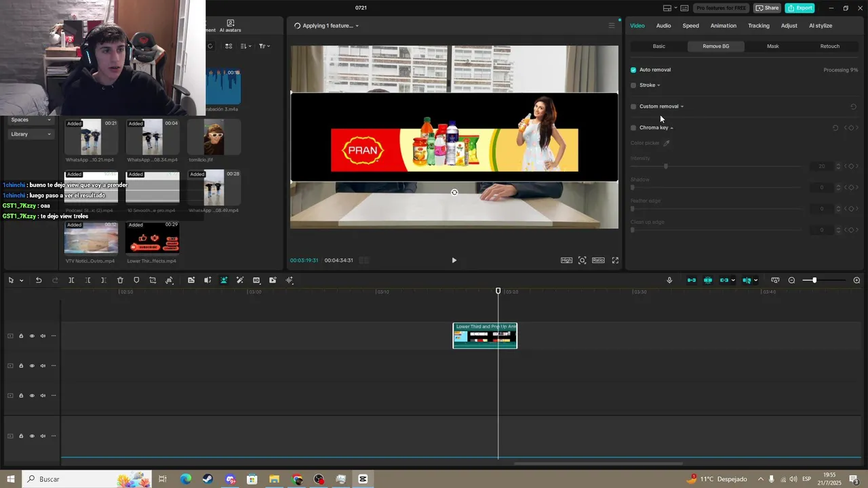Viewport: 868px width, 488px height.
Task: Open the Ratio preview setting
Action: point(598,260)
